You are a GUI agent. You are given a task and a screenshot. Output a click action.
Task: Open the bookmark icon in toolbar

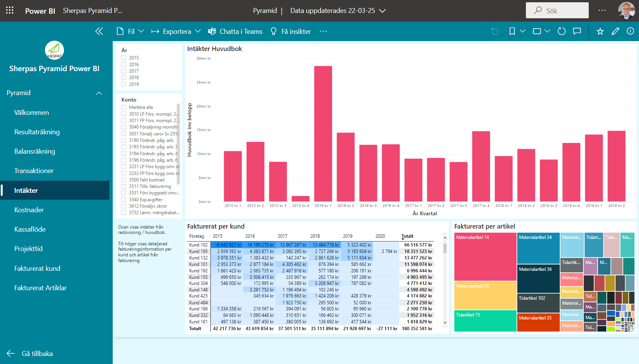[x=512, y=31]
